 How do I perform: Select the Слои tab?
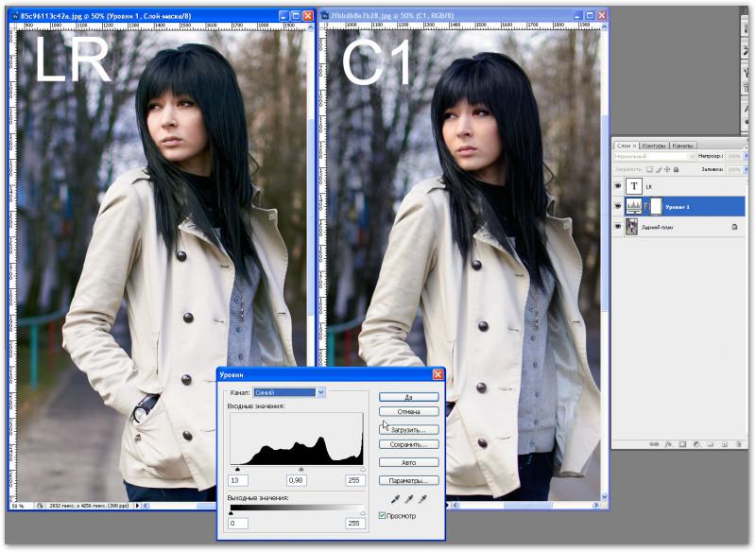pos(626,146)
